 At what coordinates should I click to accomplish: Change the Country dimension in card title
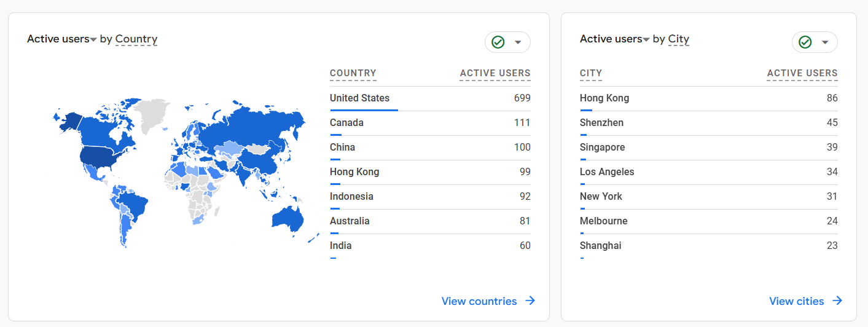point(136,39)
